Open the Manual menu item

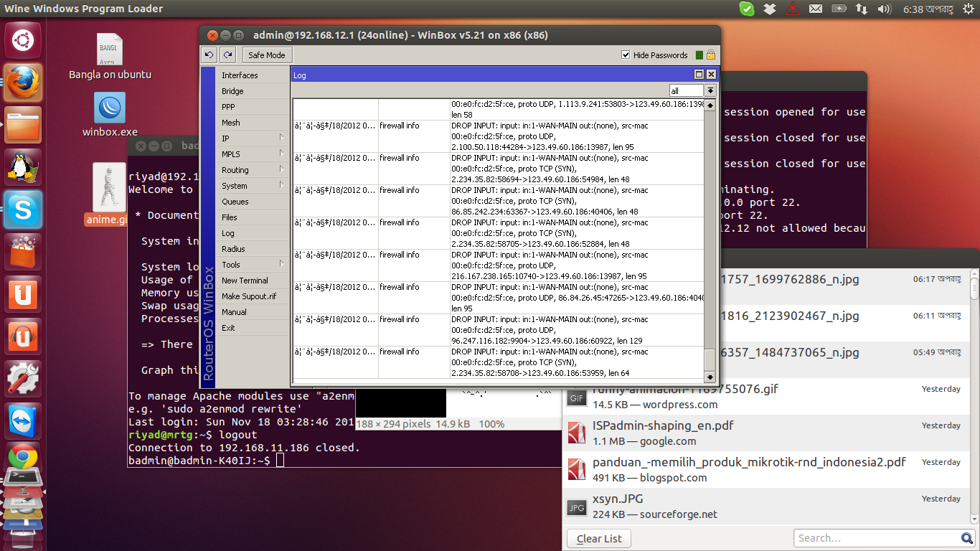(x=253, y=312)
